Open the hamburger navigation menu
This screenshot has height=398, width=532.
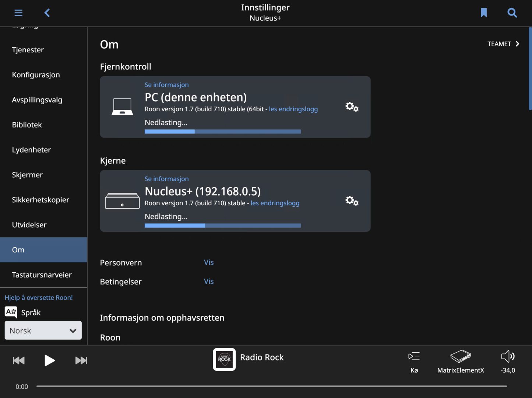point(18,13)
